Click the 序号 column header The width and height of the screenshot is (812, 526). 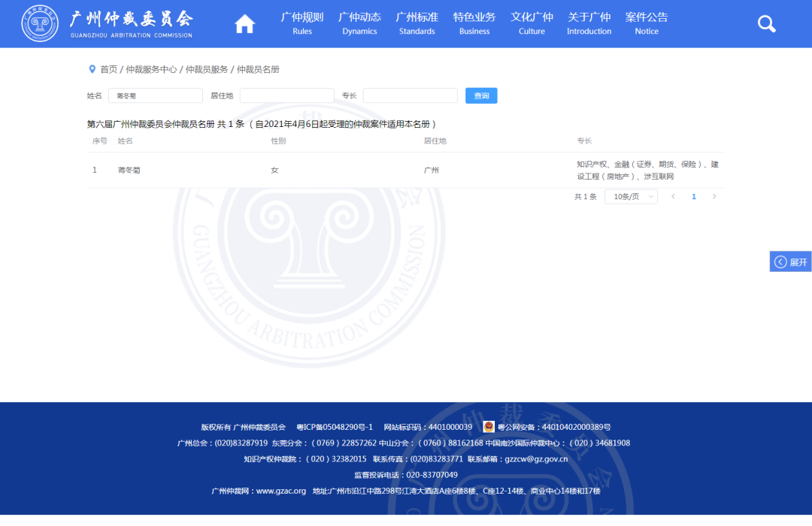(99, 141)
